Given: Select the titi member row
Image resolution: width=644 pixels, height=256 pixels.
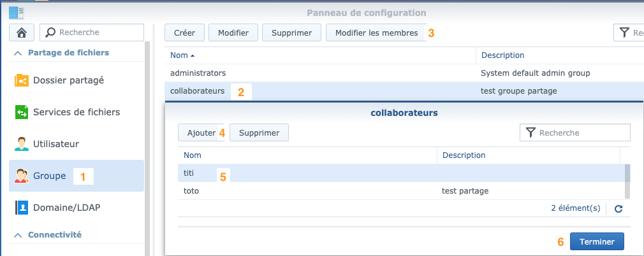Looking at the screenshot, I should point(401,173).
